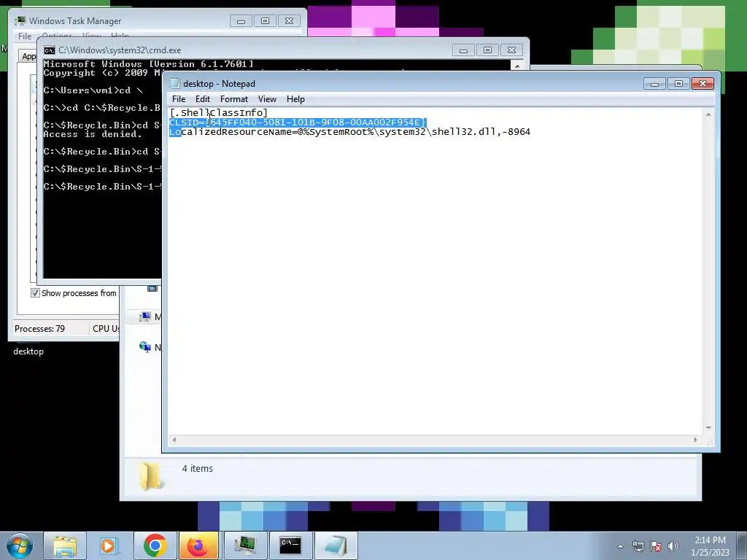Maximize the cmd.exe window
This screenshot has height=560, width=747.
point(487,50)
